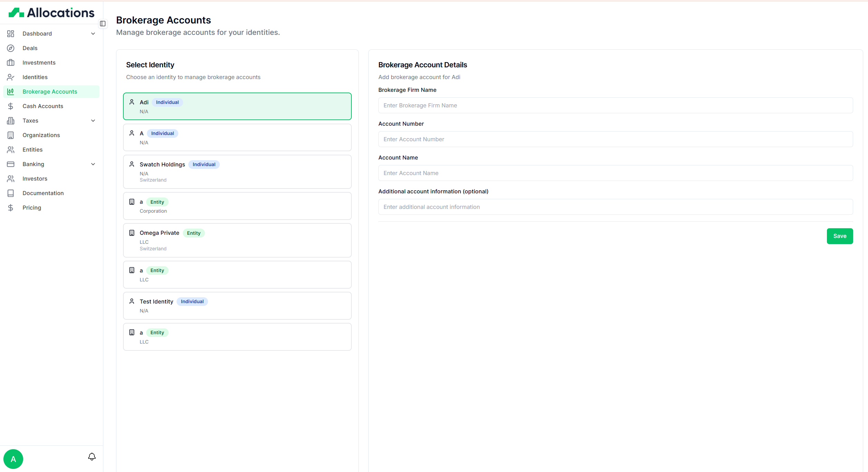The width and height of the screenshot is (868, 472).
Task: Expand the Taxes submenu chevron
Action: coord(93,121)
